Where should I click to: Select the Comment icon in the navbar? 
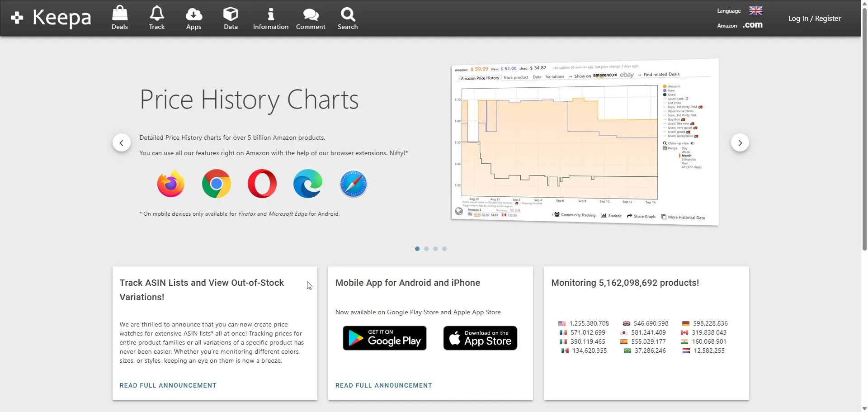(x=310, y=14)
